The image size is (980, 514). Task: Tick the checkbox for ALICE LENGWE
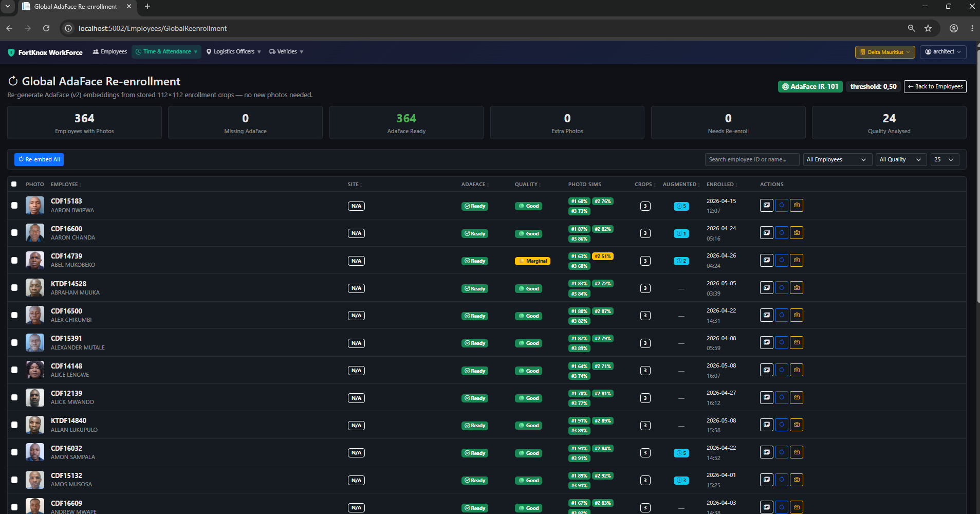tap(14, 370)
